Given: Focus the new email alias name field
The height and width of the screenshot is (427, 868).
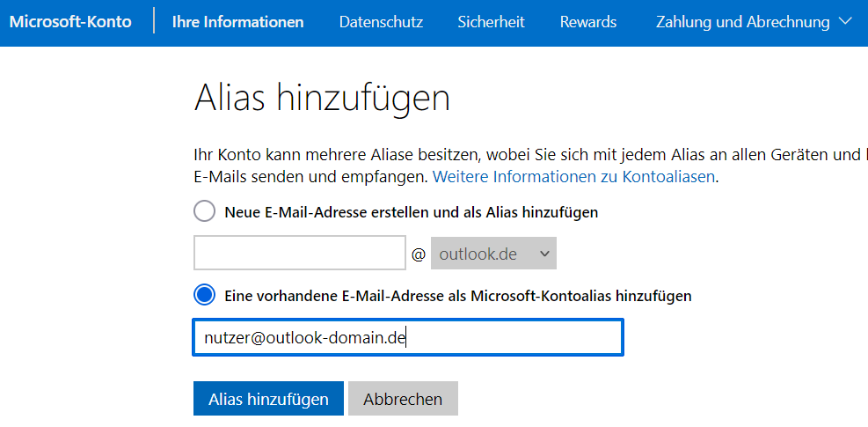Looking at the screenshot, I should click(300, 253).
